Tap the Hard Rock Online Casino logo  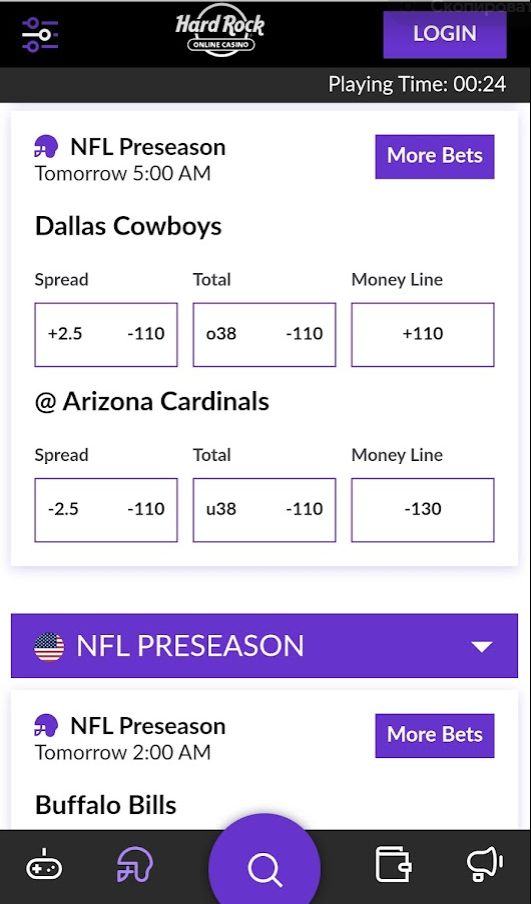coord(220,31)
